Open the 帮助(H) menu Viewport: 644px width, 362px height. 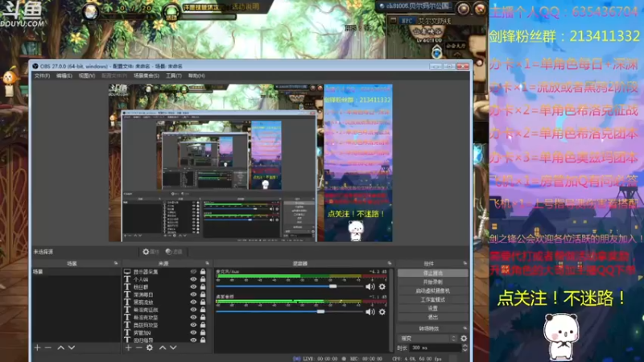click(x=196, y=76)
